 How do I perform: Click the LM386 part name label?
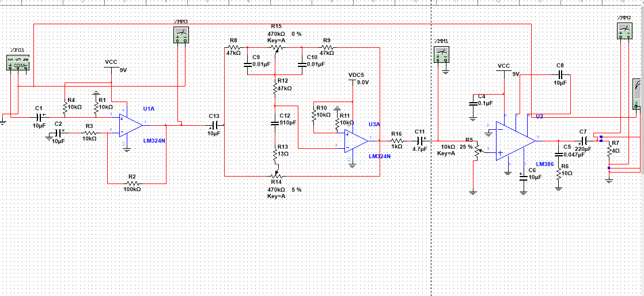[x=545, y=164]
